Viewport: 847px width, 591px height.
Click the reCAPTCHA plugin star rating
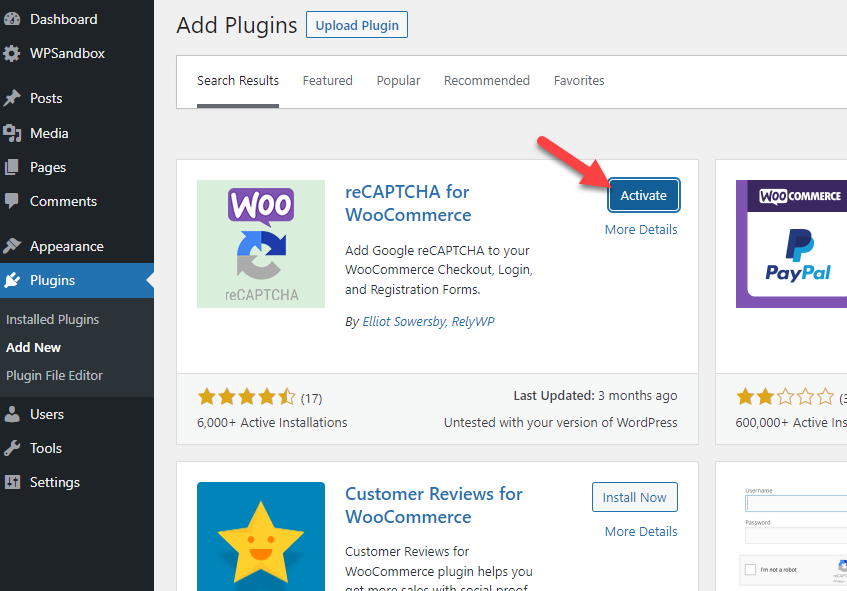[x=246, y=398]
